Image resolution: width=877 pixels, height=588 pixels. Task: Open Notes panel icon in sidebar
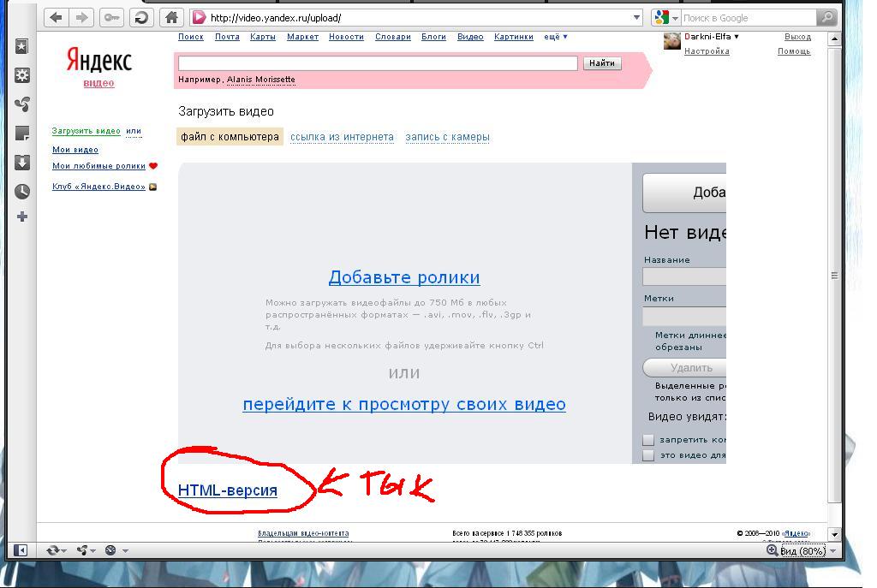pyautogui.click(x=21, y=134)
